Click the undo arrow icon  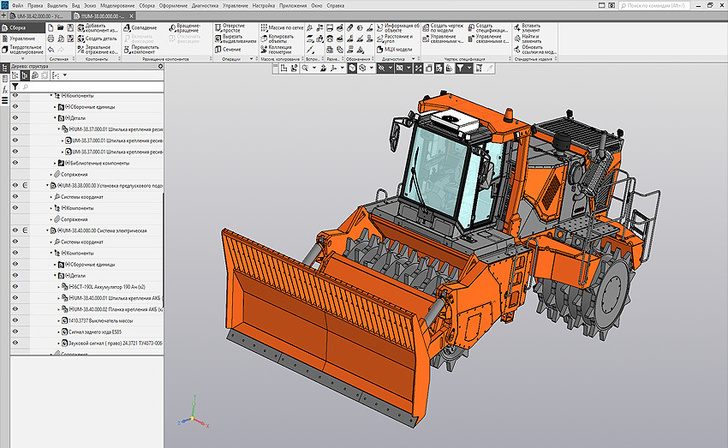coord(51,49)
